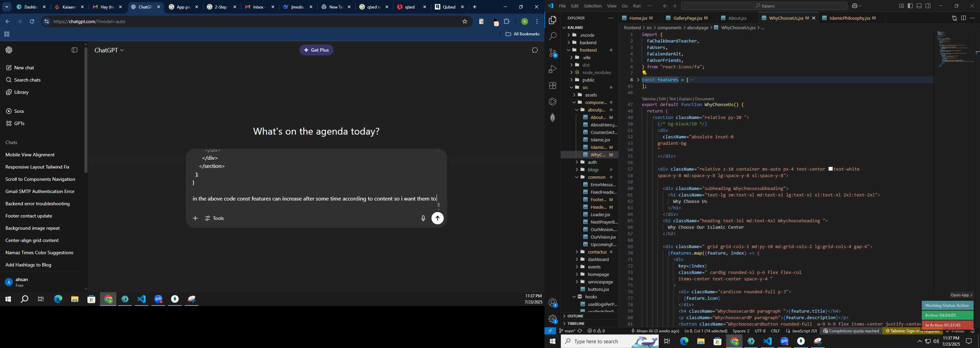980x348 pixels.
Task: Open Extensions view in VS Code
Action: pos(553,86)
